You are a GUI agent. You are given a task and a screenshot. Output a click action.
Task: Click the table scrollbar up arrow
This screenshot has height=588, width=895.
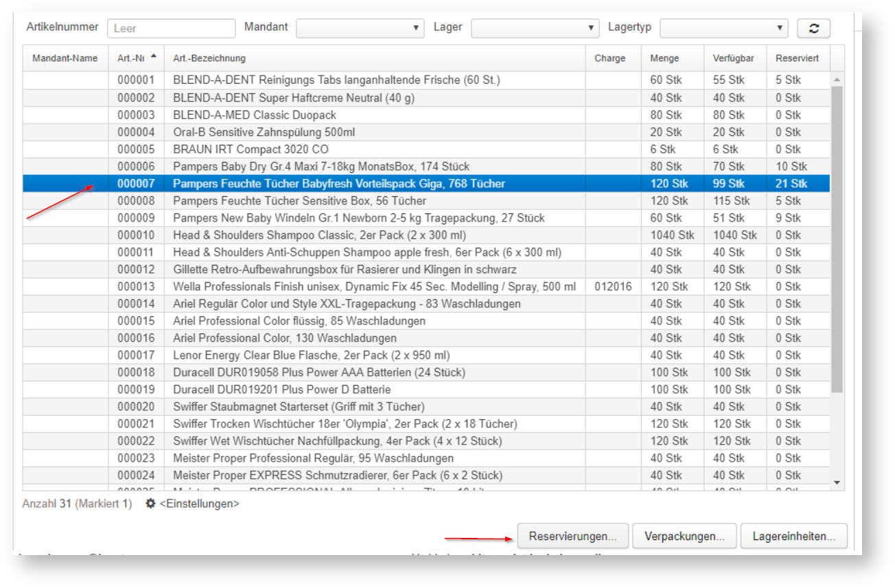837,80
